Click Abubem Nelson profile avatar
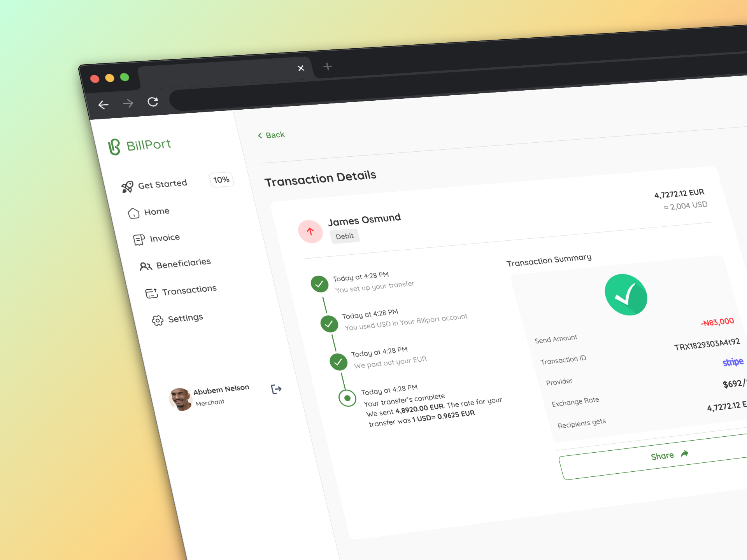The image size is (747, 560). click(x=181, y=399)
